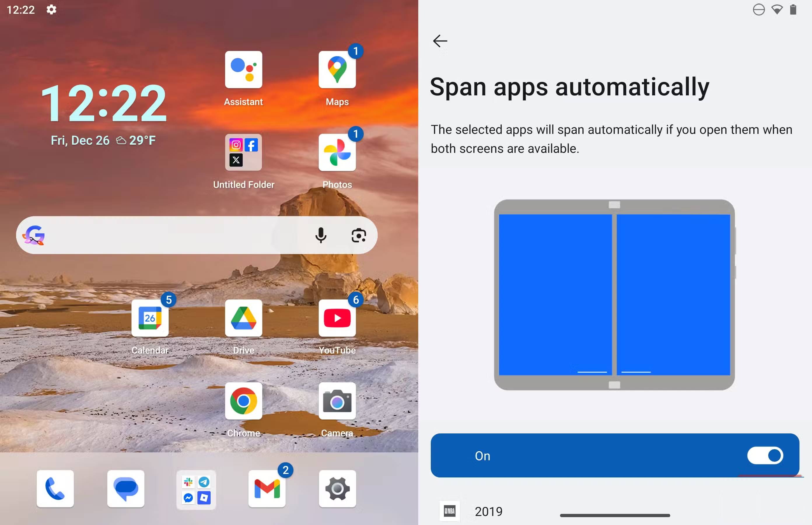Open the Google Assistant app
812x525 pixels.
pyautogui.click(x=243, y=70)
